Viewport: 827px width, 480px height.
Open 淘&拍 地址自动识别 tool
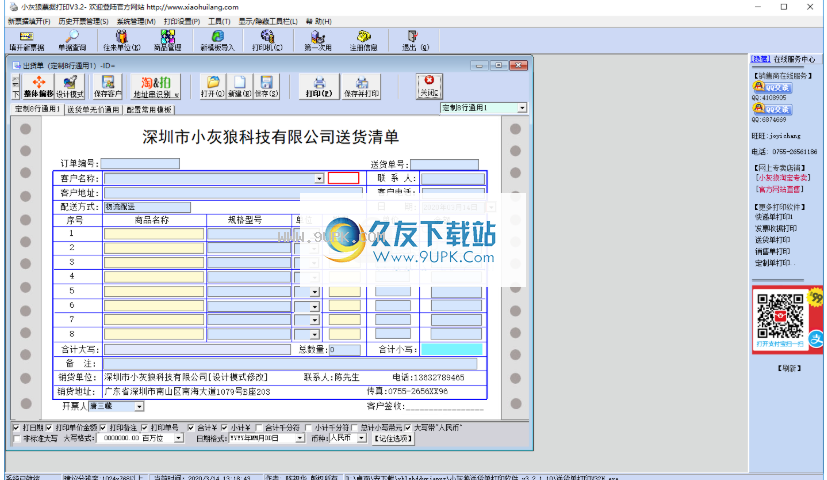pos(155,87)
